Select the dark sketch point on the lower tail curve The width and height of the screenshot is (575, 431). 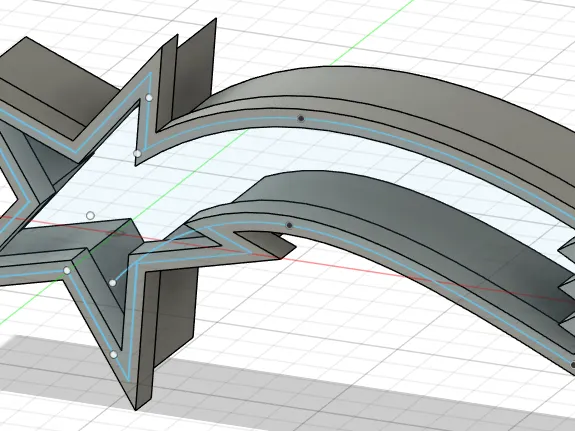[289, 225]
